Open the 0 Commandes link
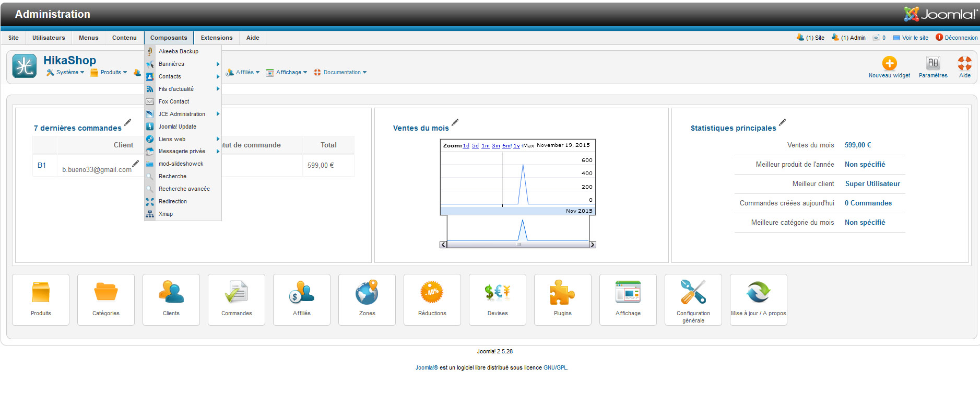980x403 pixels. 868,203
